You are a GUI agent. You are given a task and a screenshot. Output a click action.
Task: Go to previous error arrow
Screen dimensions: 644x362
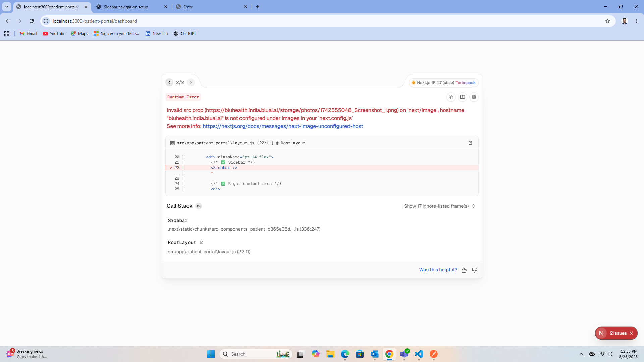[x=169, y=82]
